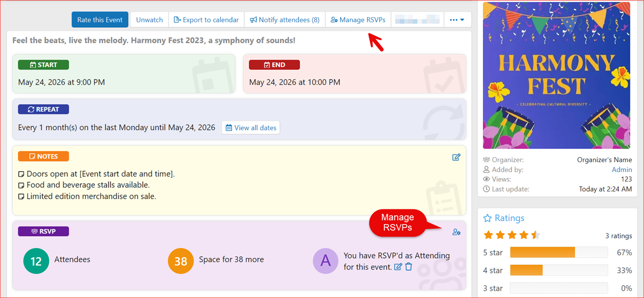Viewport: 644px width, 298px height.
Task: Click the eye icon beside Views
Action: pos(486,179)
